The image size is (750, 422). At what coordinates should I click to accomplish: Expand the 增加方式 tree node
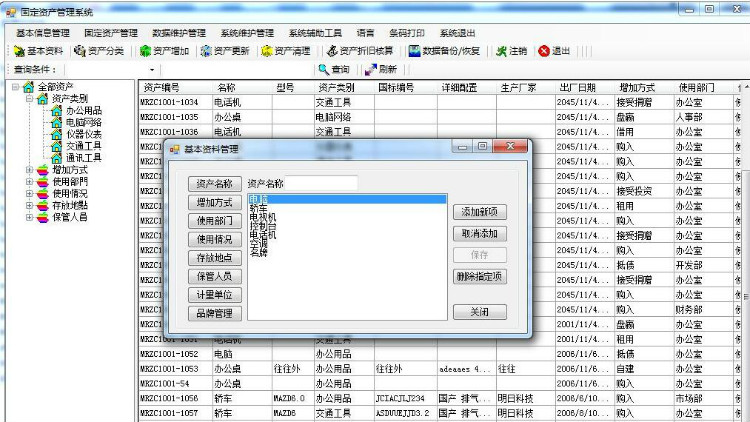pyautogui.click(x=29, y=170)
